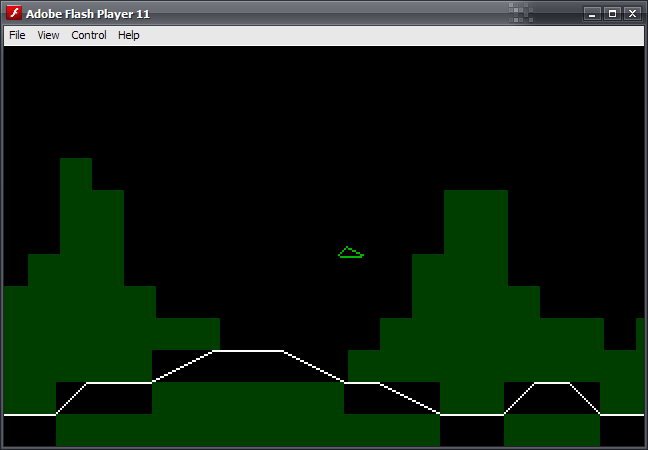648x450 pixels.
Task: Open the File menu
Action: point(17,35)
